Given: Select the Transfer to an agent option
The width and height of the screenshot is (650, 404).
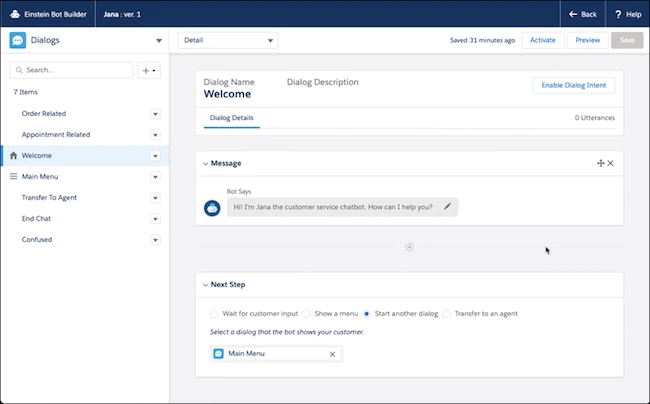Looking at the screenshot, I should [x=446, y=314].
